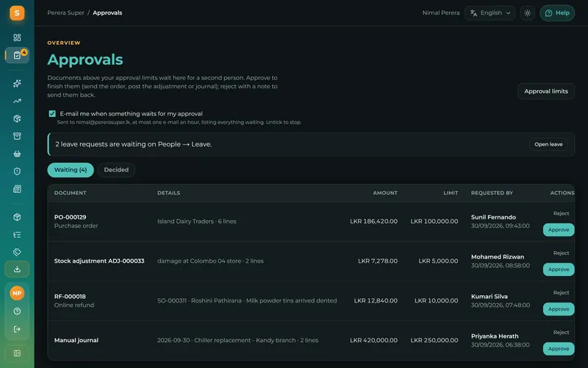Click PO-000129 document name
The width and height of the screenshot is (588, 368).
pos(70,217)
